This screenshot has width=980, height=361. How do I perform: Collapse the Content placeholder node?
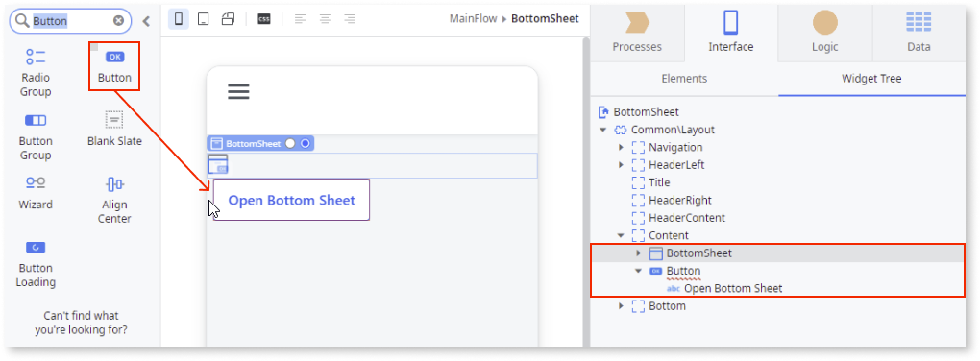point(621,235)
